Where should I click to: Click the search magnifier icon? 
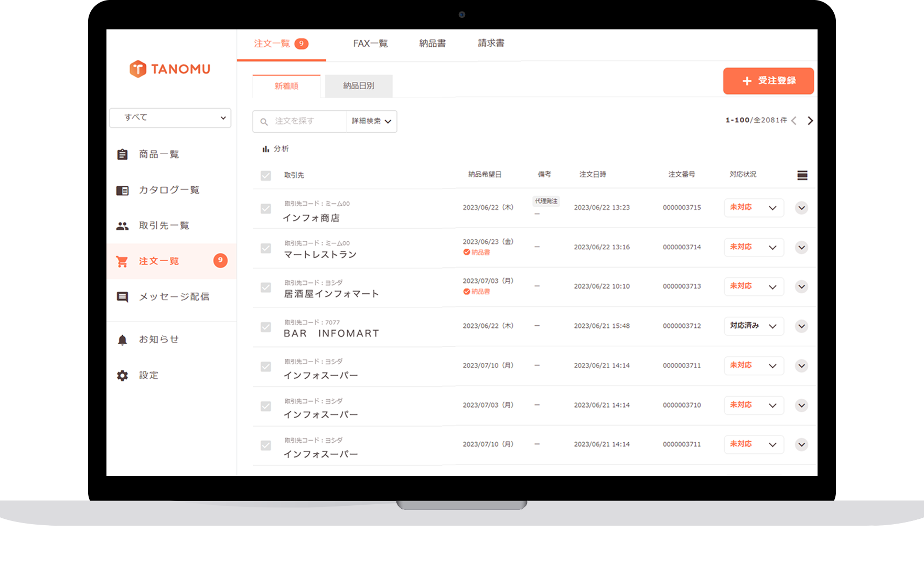pos(264,122)
